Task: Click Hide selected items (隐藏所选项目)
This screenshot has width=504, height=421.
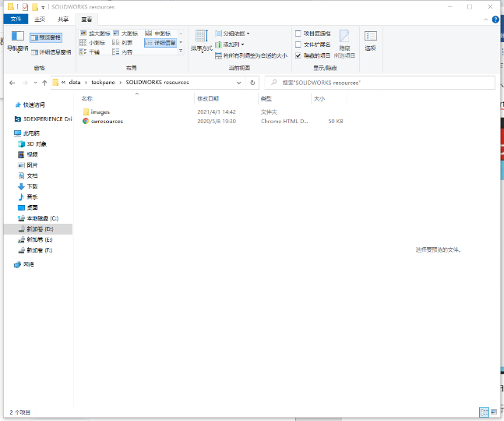Action: 344,44
